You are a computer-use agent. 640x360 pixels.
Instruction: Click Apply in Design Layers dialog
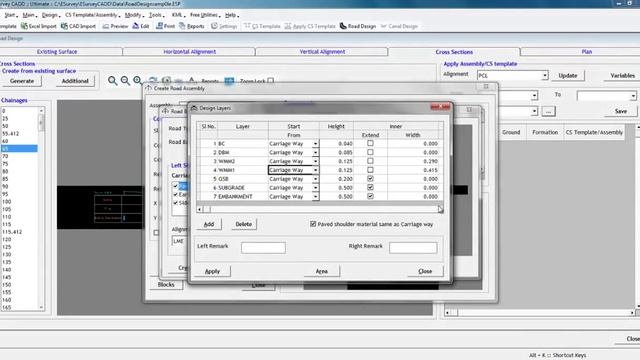pyautogui.click(x=212, y=271)
